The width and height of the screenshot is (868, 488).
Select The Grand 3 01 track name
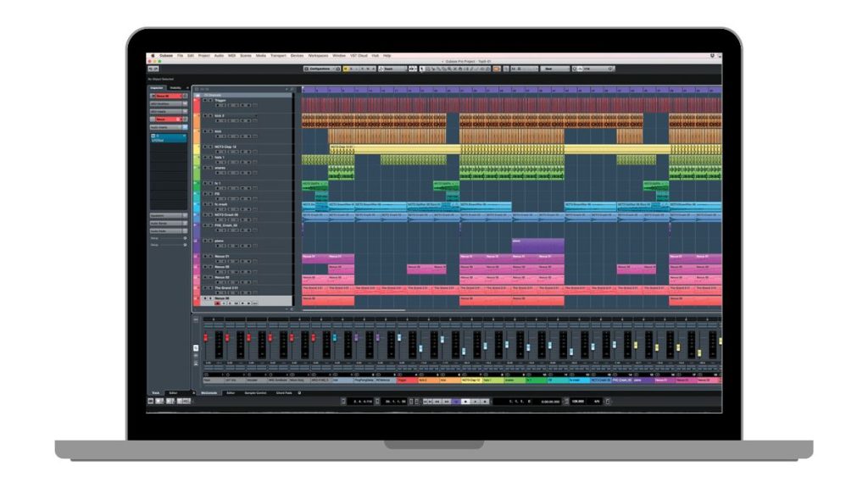point(226,288)
